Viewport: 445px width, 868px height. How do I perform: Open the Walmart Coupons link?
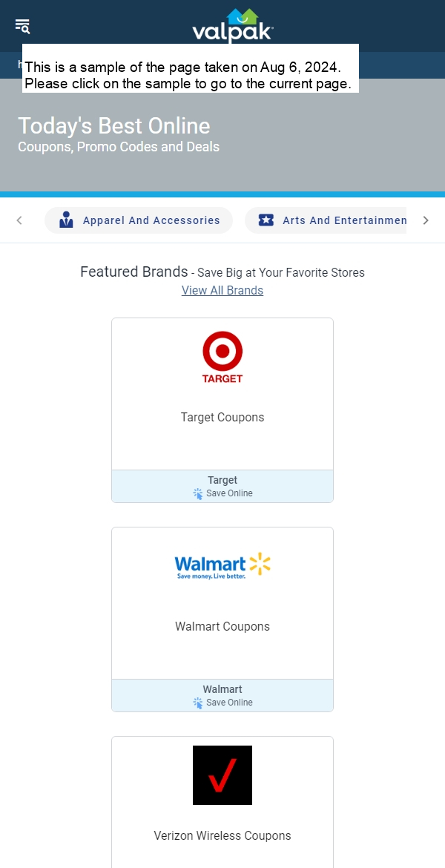coord(222,627)
